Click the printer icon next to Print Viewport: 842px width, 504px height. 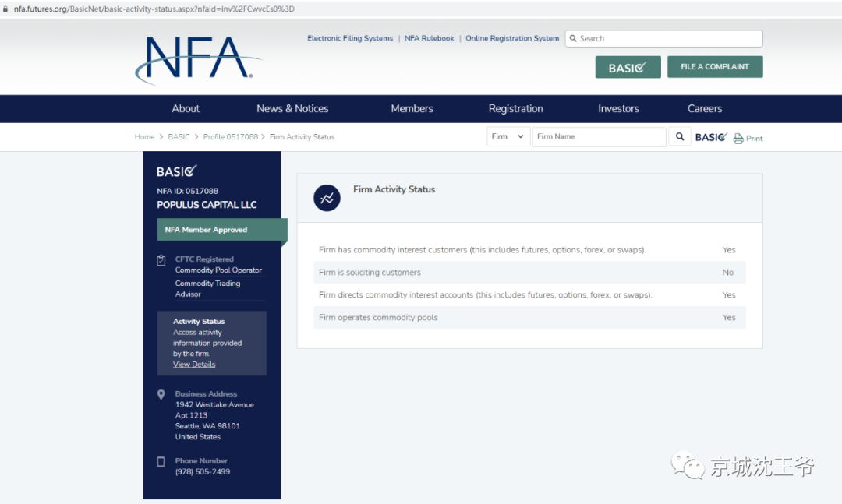point(738,139)
